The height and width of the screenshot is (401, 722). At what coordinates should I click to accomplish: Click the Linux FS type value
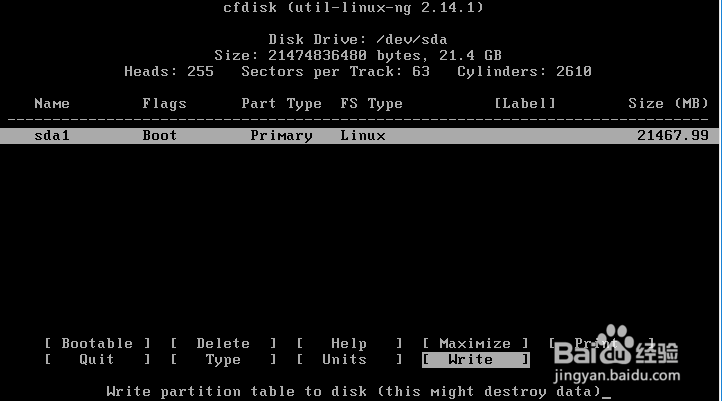[363, 135]
